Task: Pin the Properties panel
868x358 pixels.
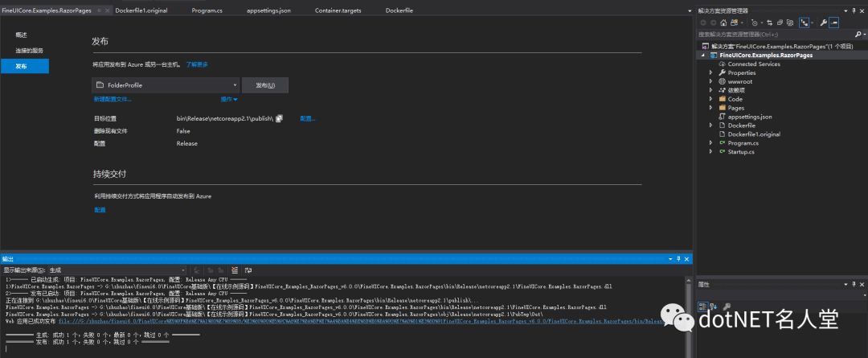Action: 854,284
